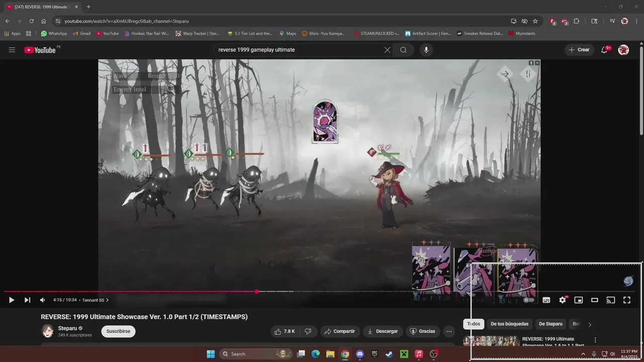The image size is (644, 362).
Task: Open Apps shortcut in bookmarks bar
Action: pos(12,34)
